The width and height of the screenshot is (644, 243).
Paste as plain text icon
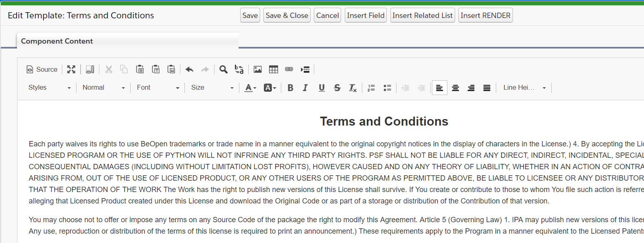tap(156, 70)
